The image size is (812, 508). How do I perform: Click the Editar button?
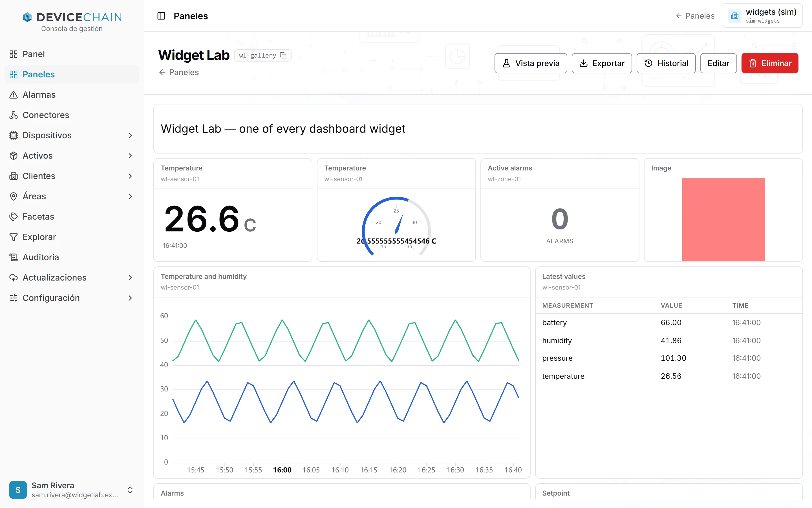[718, 63]
